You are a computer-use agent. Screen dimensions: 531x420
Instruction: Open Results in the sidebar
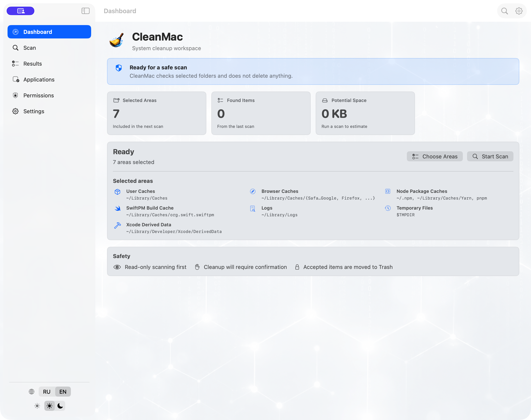49,64
